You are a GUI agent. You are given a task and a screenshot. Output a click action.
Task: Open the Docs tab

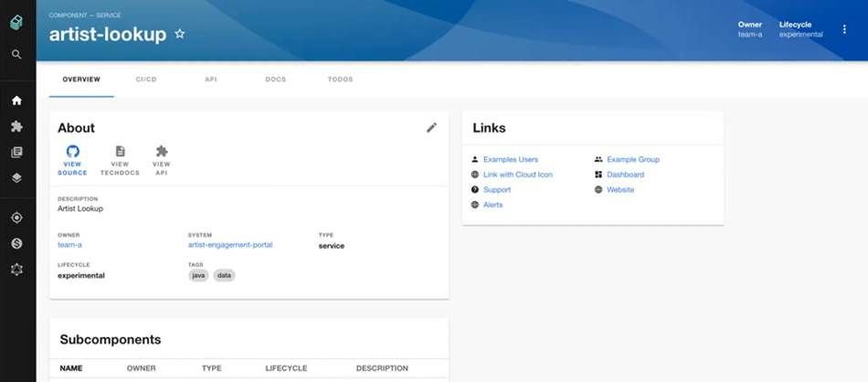point(276,80)
